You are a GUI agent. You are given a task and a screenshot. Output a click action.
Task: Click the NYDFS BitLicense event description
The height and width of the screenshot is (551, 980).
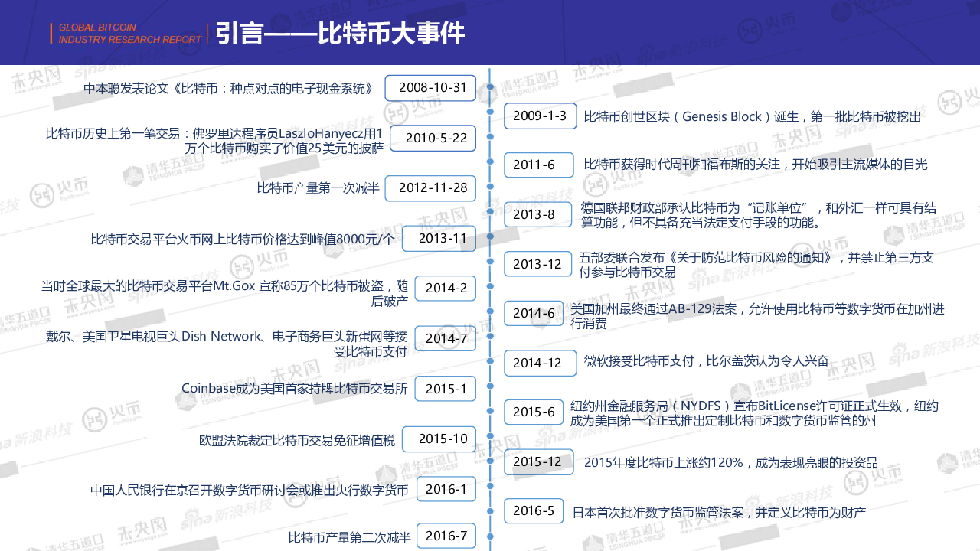click(754, 413)
